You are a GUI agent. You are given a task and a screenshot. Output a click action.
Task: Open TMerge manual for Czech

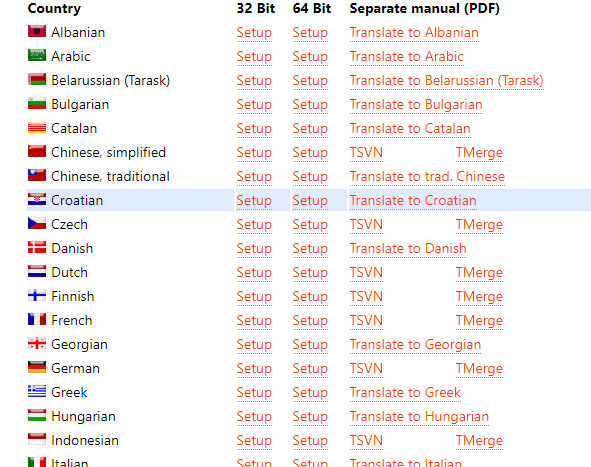pyautogui.click(x=479, y=225)
